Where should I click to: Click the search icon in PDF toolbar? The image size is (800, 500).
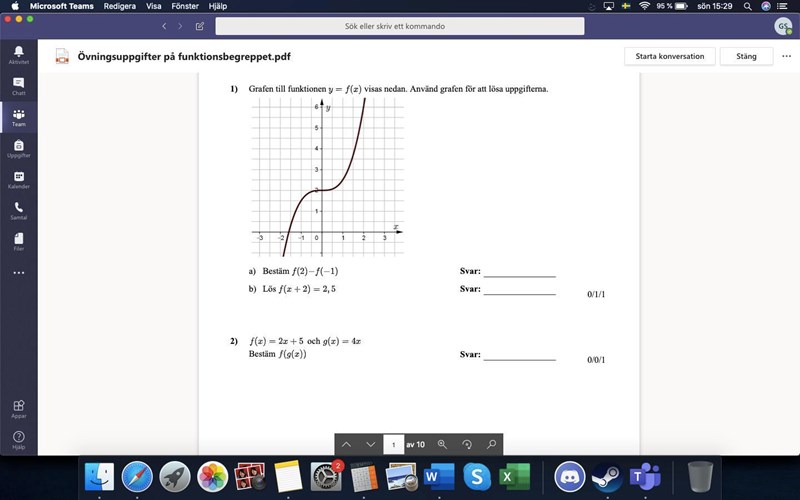[x=491, y=444]
